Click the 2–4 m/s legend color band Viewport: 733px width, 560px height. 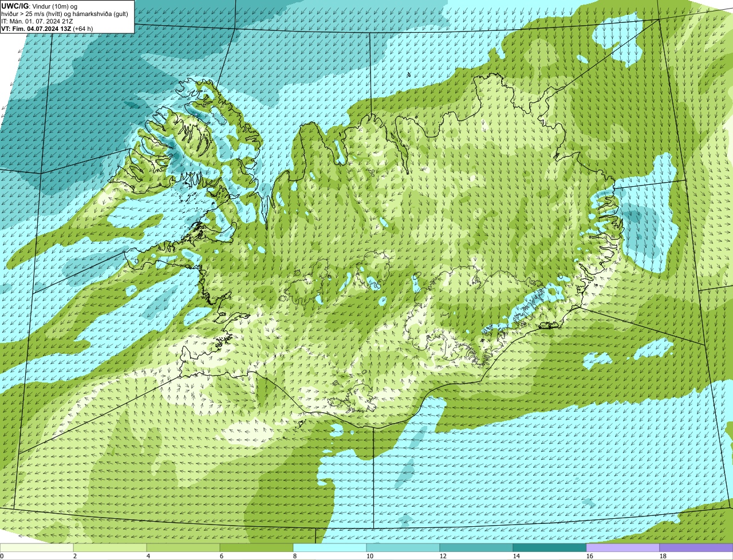tap(110, 548)
